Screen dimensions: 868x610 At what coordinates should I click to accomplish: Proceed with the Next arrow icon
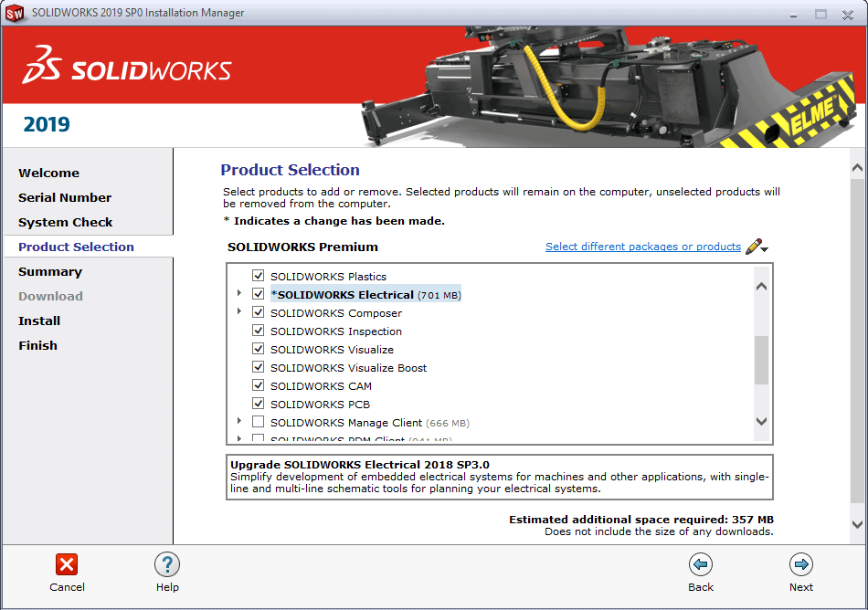pos(801,564)
